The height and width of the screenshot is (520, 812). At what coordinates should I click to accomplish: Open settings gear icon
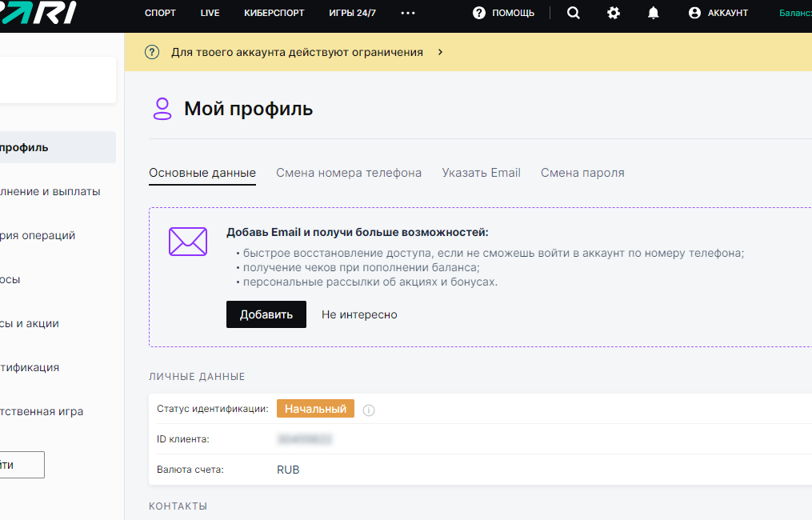613,13
